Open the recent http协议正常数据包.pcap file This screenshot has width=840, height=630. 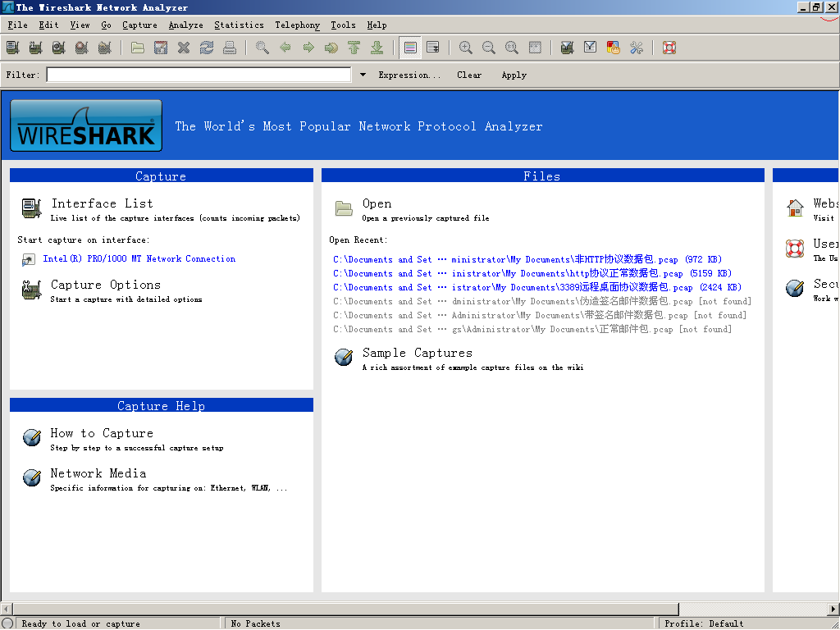[532, 273]
